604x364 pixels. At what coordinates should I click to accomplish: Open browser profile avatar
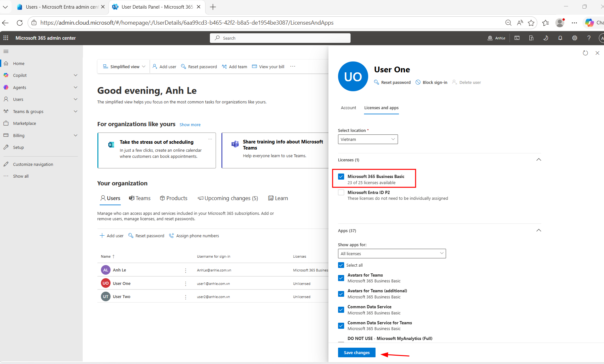click(x=560, y=23)
